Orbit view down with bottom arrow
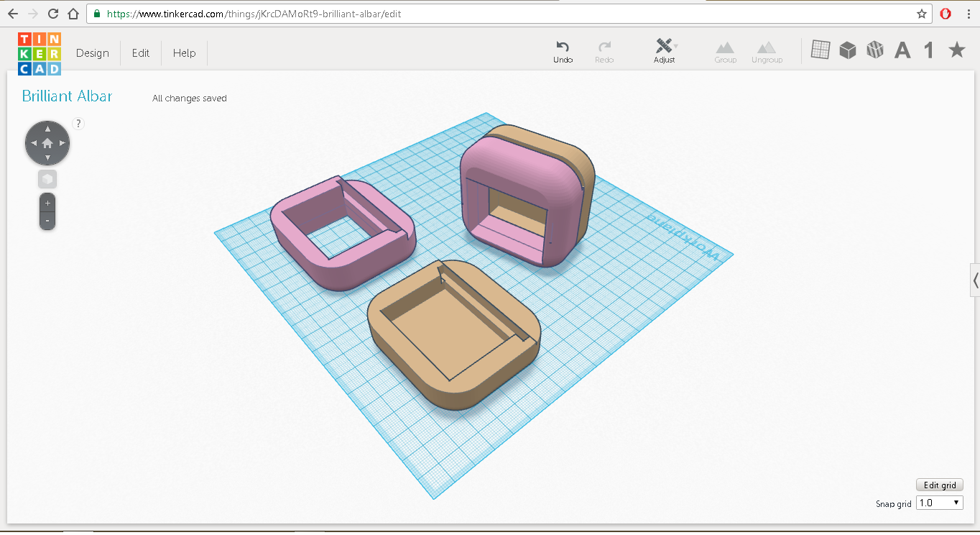 (47, 157)
